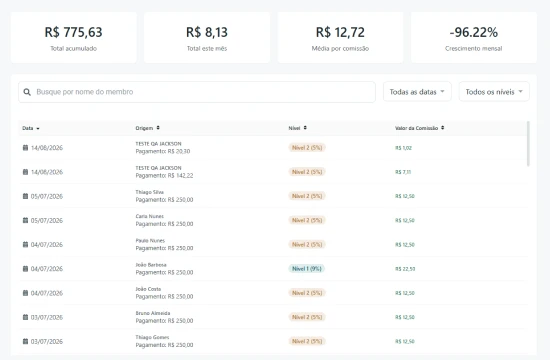Click the R$ 12,72 média por comissão value

(340, 32)
